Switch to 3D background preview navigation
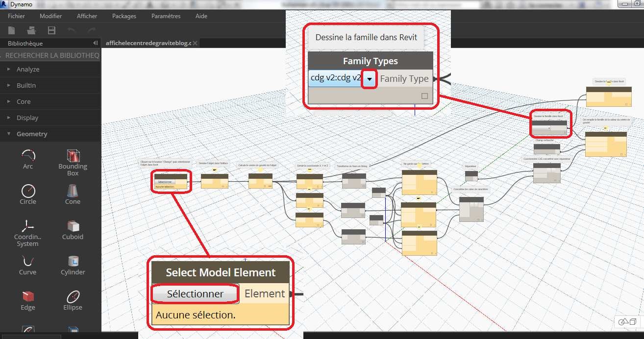The height and width of the screenshot is (339, 644). pyautogui.click(x=623, y=322)
